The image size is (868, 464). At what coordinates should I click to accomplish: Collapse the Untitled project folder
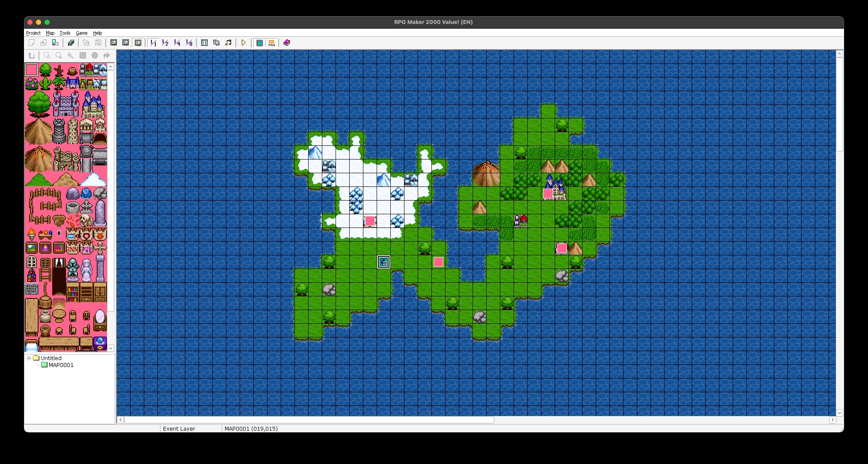(28, 358)
